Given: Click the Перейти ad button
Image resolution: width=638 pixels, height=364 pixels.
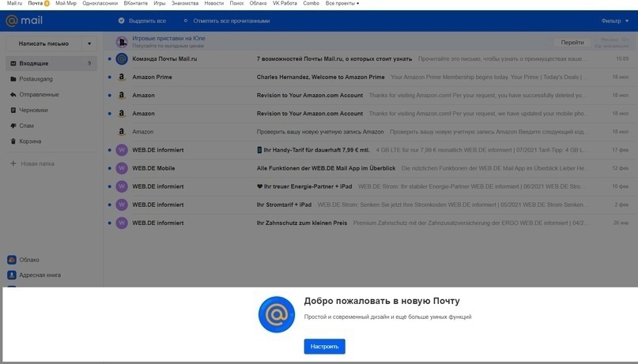Looking at the screenshot, I should tap(572, 43).
